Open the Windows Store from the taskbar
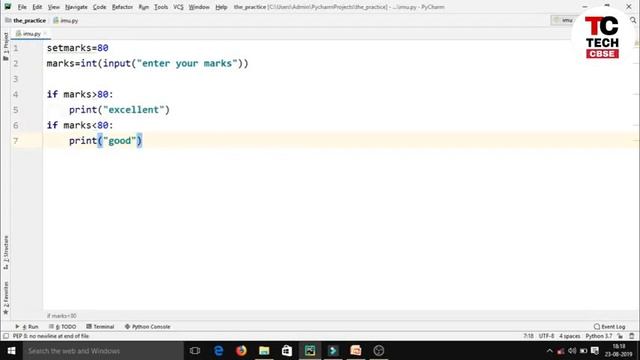The height and width of the screenshot is (360, 640). (x=287, y=351)
